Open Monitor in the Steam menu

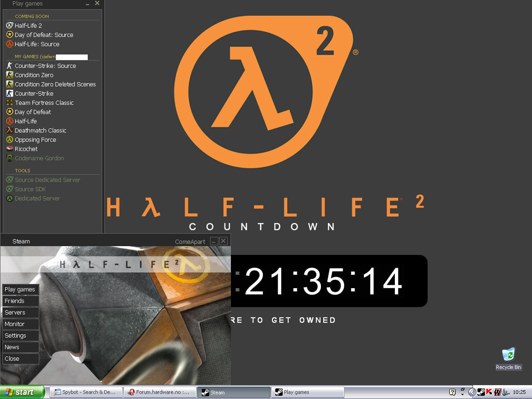[x=20, y=324]
